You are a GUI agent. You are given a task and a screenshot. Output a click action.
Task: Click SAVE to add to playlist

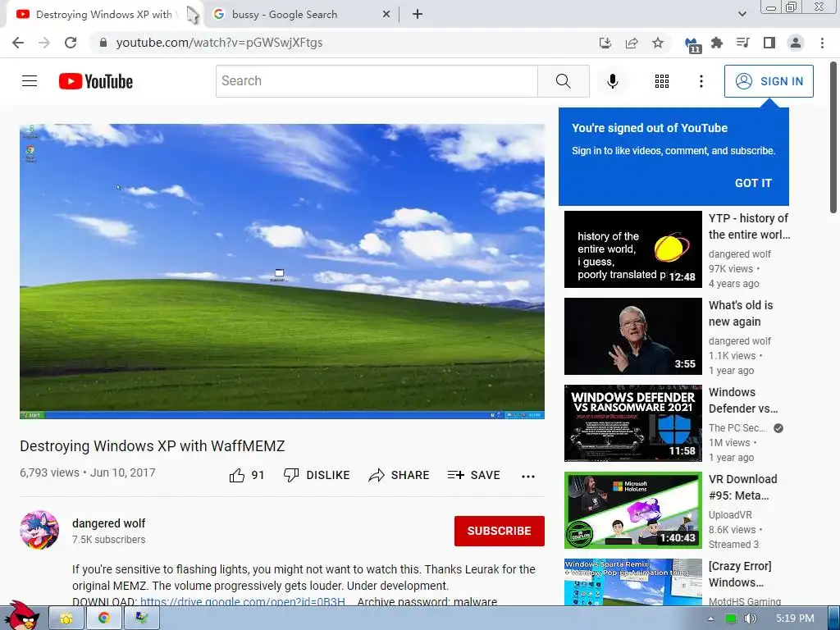tap(473, 475)
